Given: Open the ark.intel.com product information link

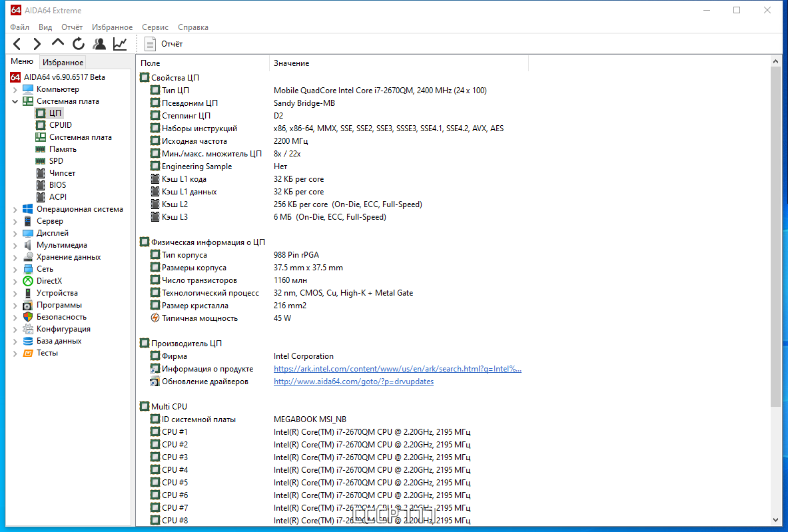Looking at the screenshot, I should [398, 369].
